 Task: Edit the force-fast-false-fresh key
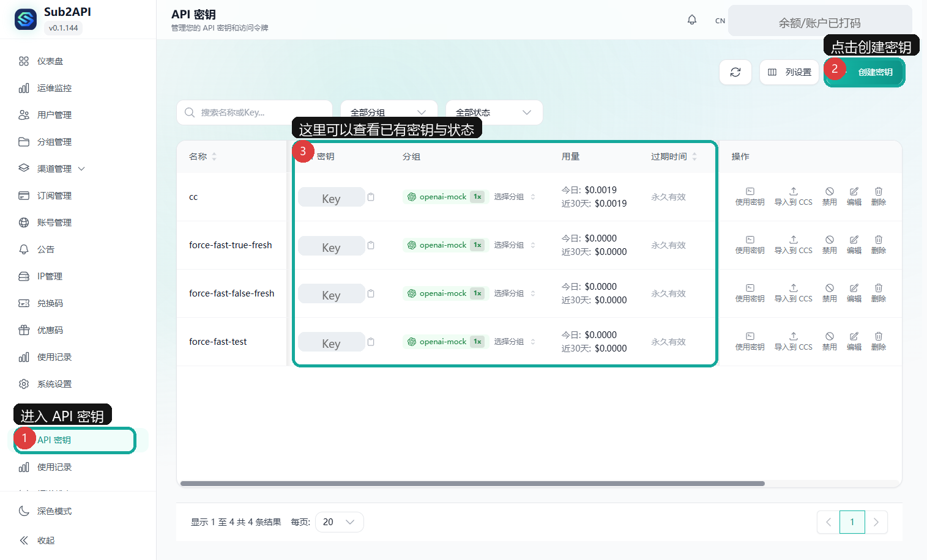[854, 293]
